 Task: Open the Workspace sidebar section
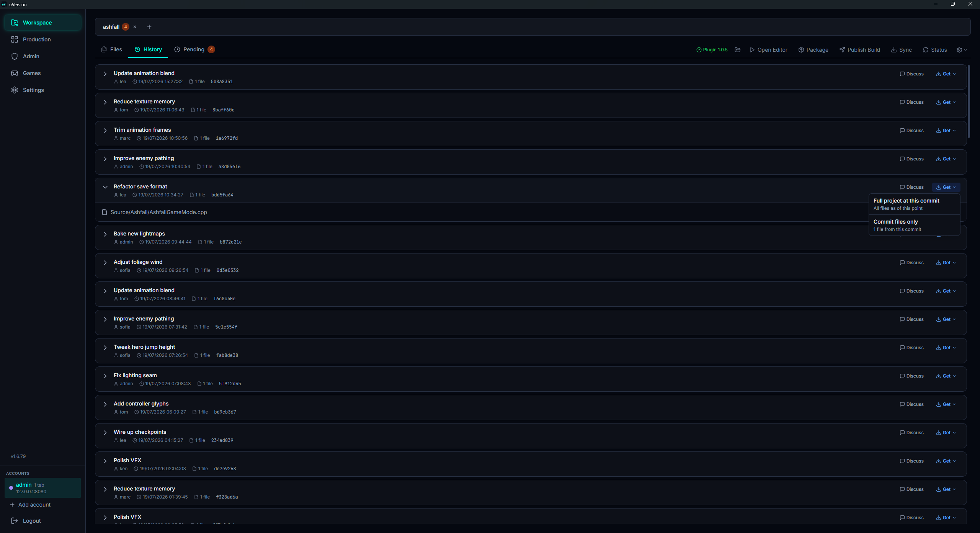(x=42, y=23)
